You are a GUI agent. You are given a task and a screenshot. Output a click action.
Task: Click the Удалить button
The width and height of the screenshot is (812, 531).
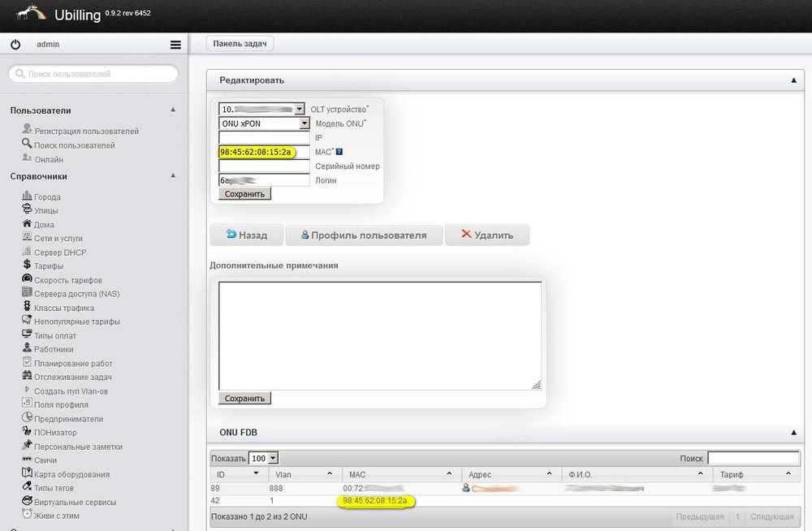[x=486, y=235]
